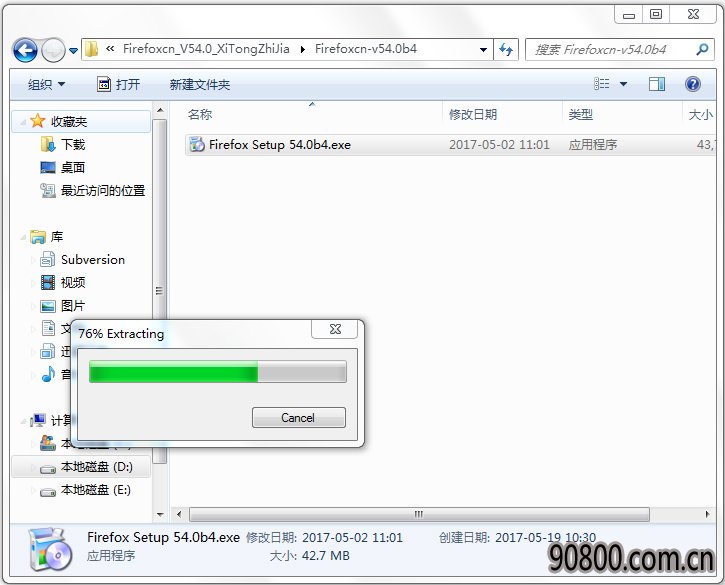The image size is (725, 585).
Task: Click the folder icon in address bar
Action: pyautogui.click(x=92, y=49)
